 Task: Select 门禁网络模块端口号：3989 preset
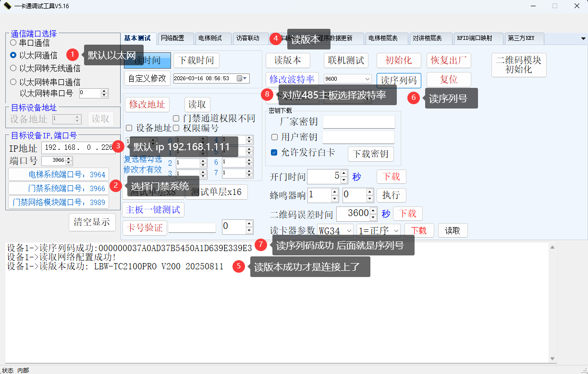click(x=59, y=203)
